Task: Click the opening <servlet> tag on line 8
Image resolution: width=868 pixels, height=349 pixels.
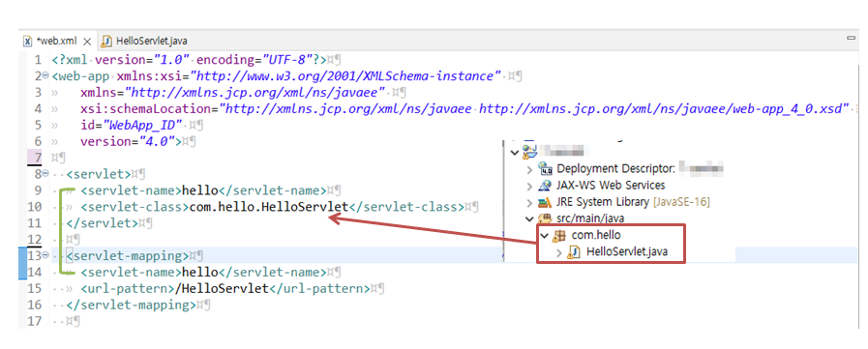Action: tap(98, 174)
